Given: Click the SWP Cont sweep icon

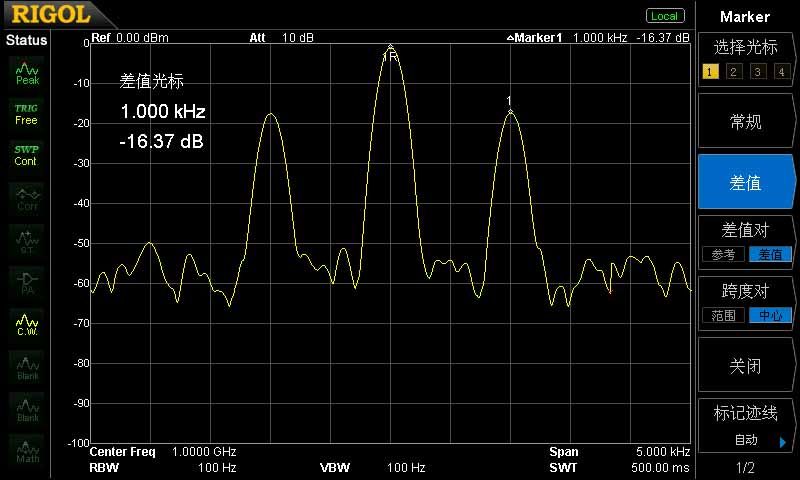Looking at the screenshot, I should [27, 155].
